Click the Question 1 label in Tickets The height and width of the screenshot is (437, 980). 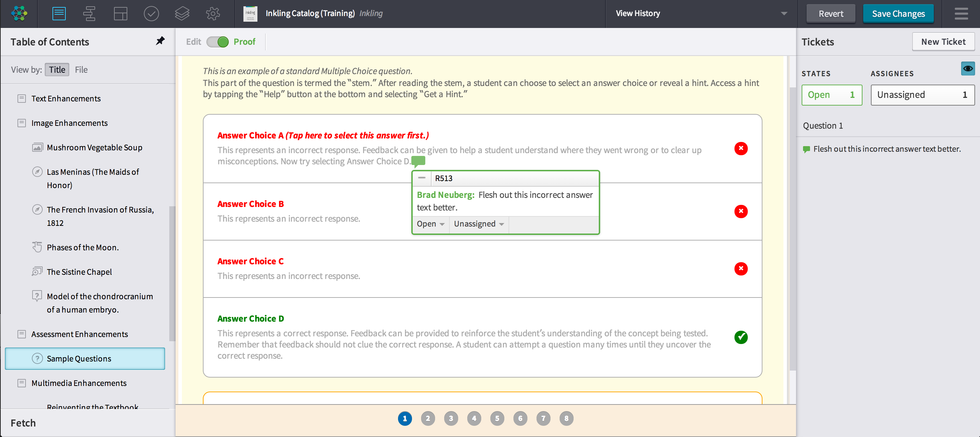point(823,126)
